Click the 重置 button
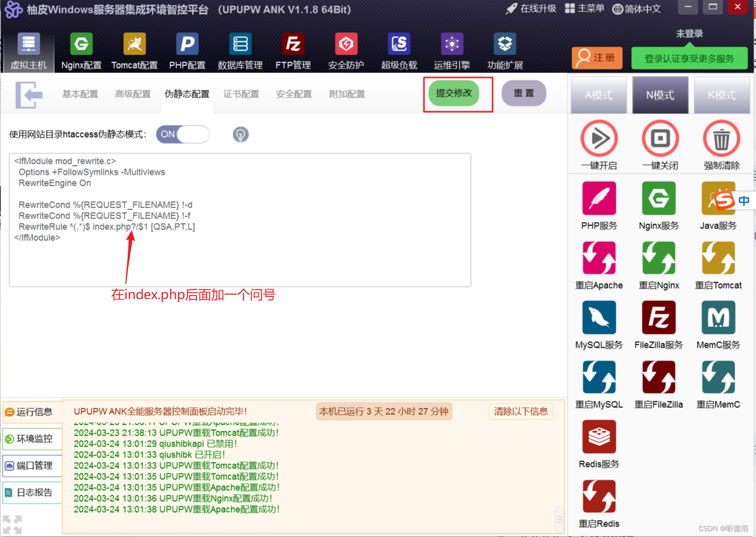The height and width of the screenshot is (537, 756). point(524,93)
